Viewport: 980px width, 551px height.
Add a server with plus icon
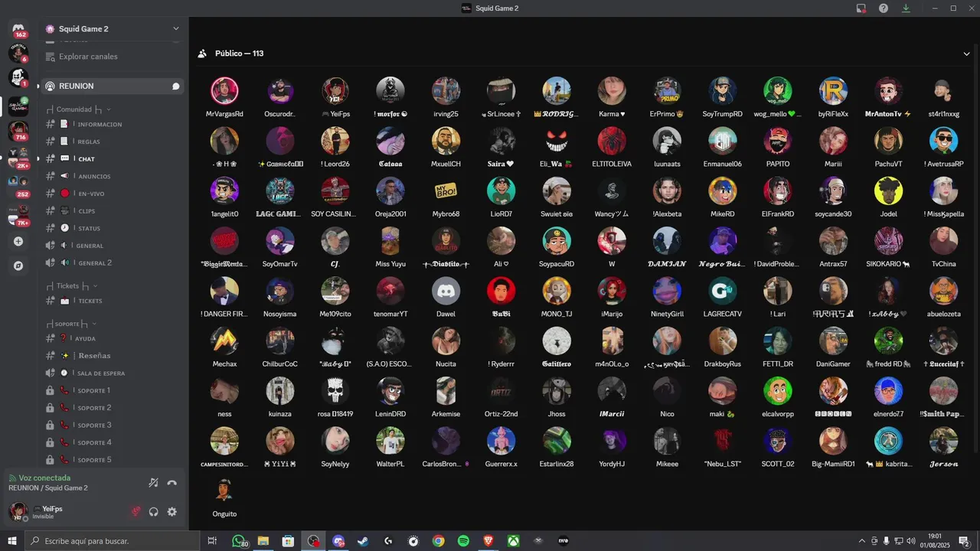[x=18, y=242]
